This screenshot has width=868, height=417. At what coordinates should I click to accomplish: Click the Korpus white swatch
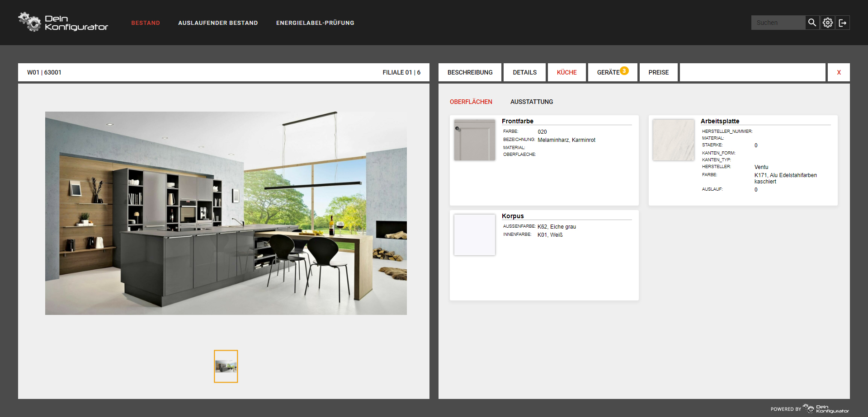[x=475, y=235]
